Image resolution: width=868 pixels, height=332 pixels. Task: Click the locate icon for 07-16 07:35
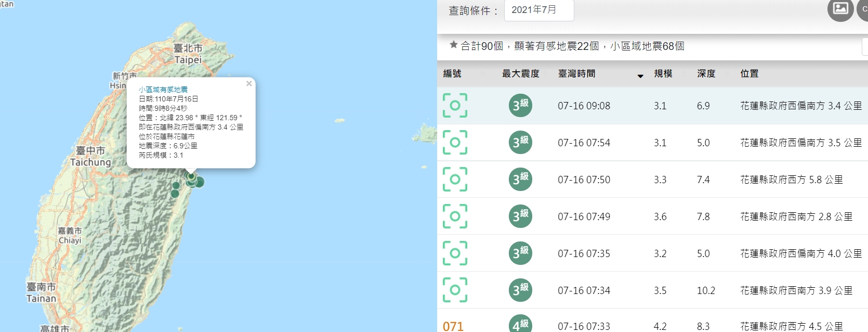[455, 253]
